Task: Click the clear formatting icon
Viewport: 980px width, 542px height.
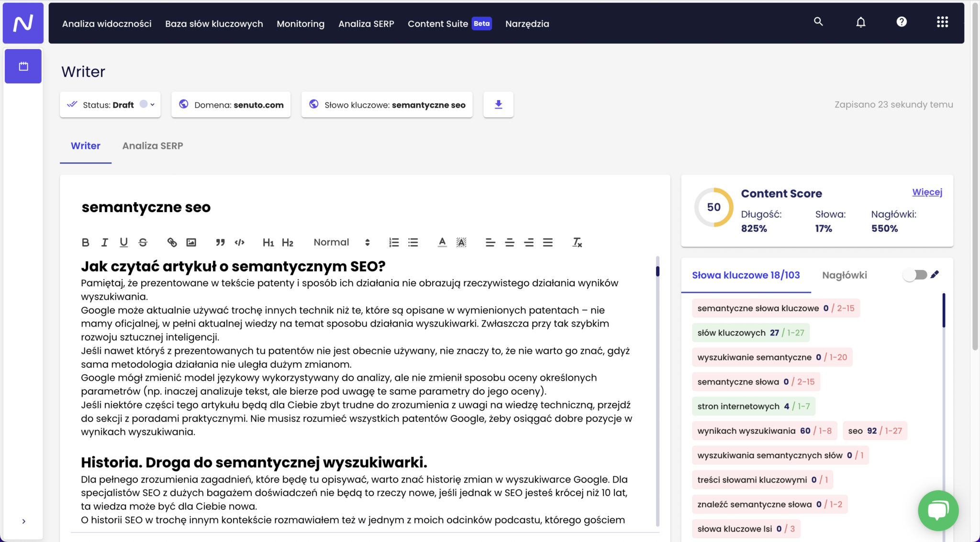Action: coord(577,242)
